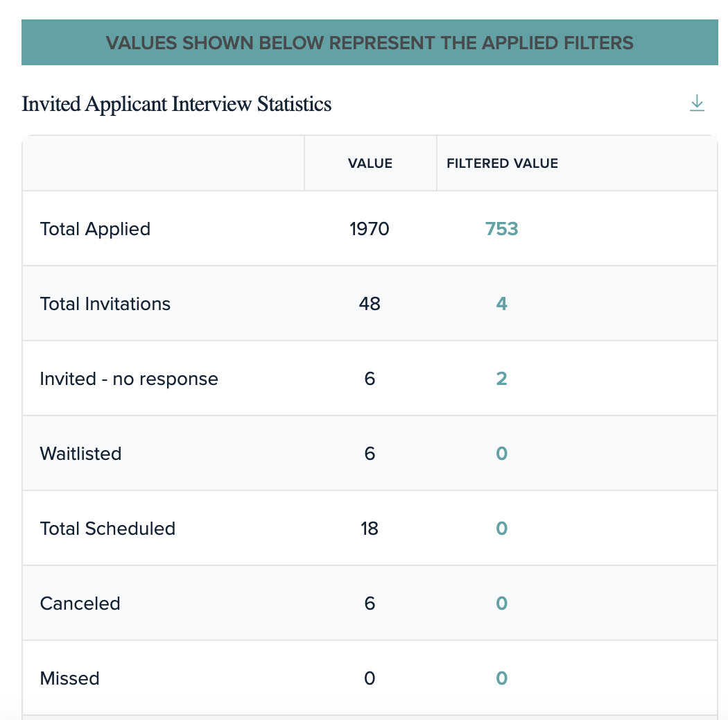
Task: Select the Total Scheduled row label
Action: click(107, 528)
